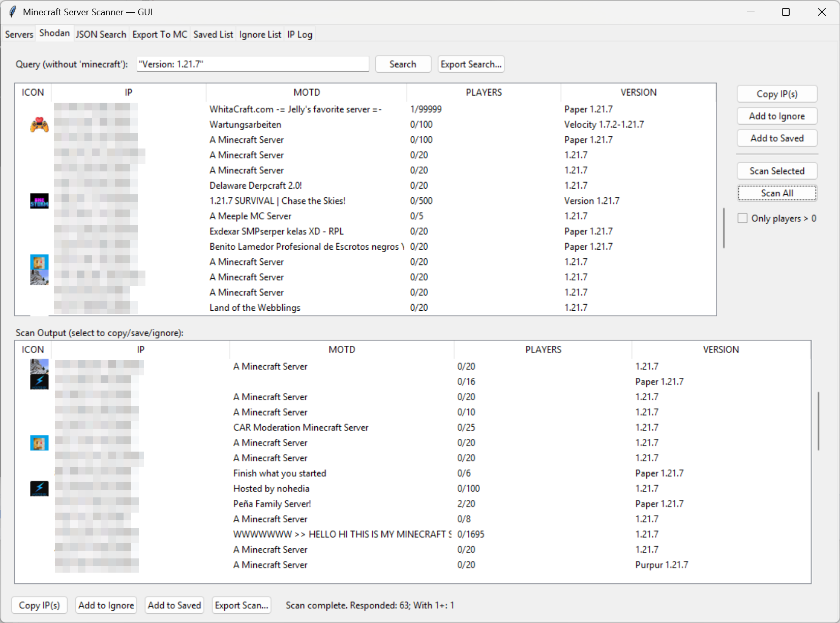
Task: Select the Delaware Derpcraft 2.0! row
Action: pos(366,186)
